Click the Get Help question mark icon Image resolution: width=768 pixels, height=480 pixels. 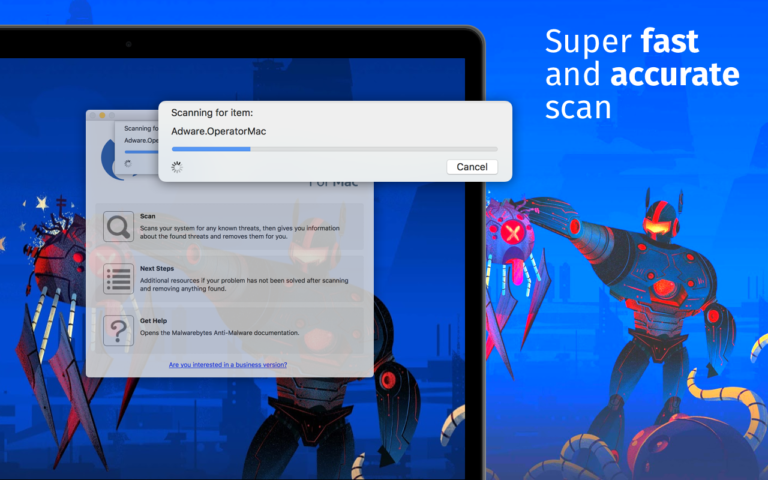(118, 331)
